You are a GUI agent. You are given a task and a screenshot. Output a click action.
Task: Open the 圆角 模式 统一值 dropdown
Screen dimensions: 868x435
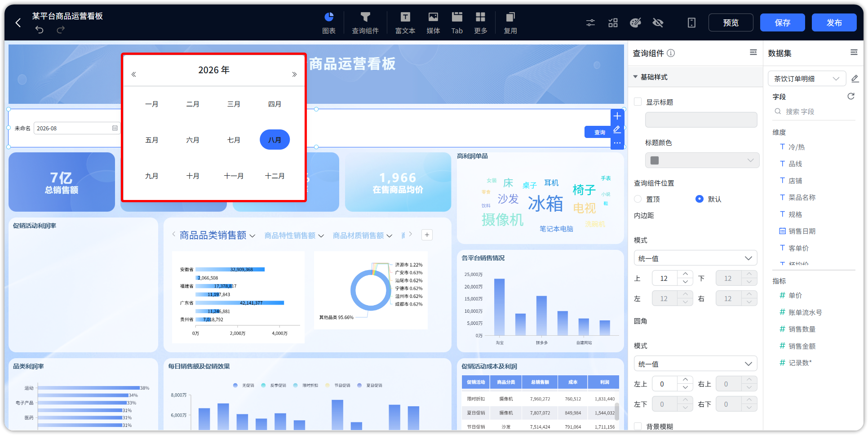(695, 364)
